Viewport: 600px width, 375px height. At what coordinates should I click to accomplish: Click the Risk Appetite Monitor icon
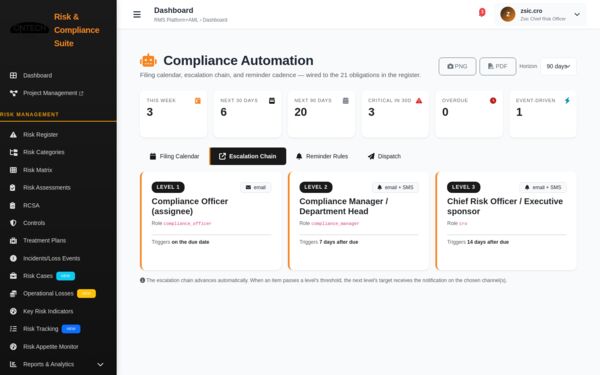[13, 347]
